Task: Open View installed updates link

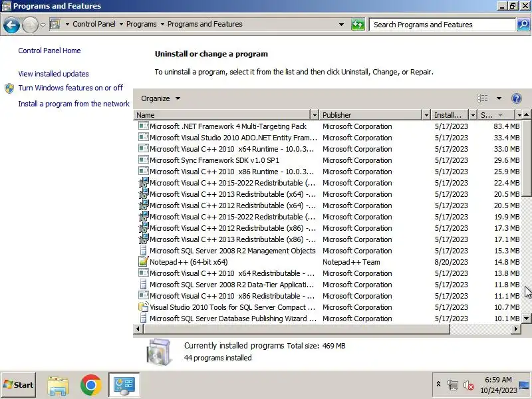Action: (x=53, y=74)
